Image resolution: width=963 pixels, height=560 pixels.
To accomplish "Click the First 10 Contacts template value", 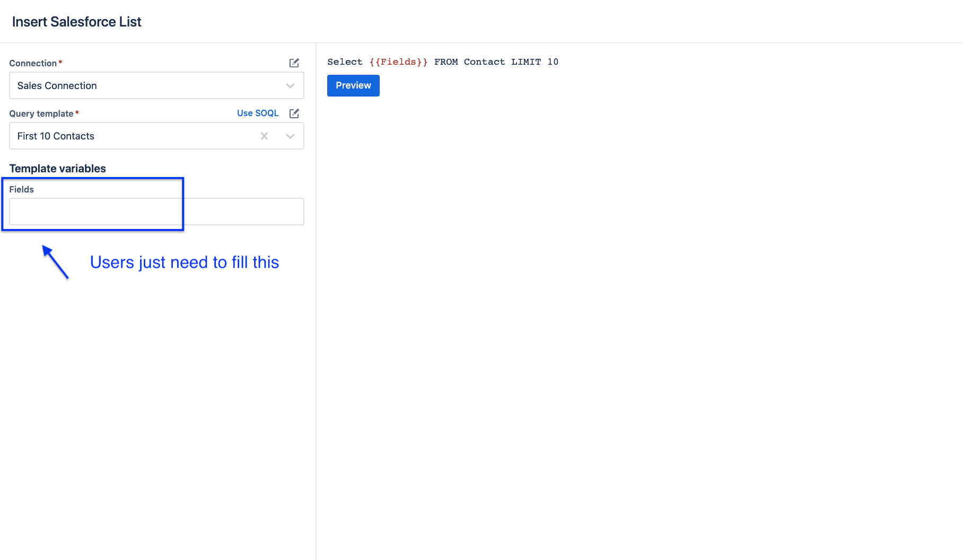I will point(56,136).
